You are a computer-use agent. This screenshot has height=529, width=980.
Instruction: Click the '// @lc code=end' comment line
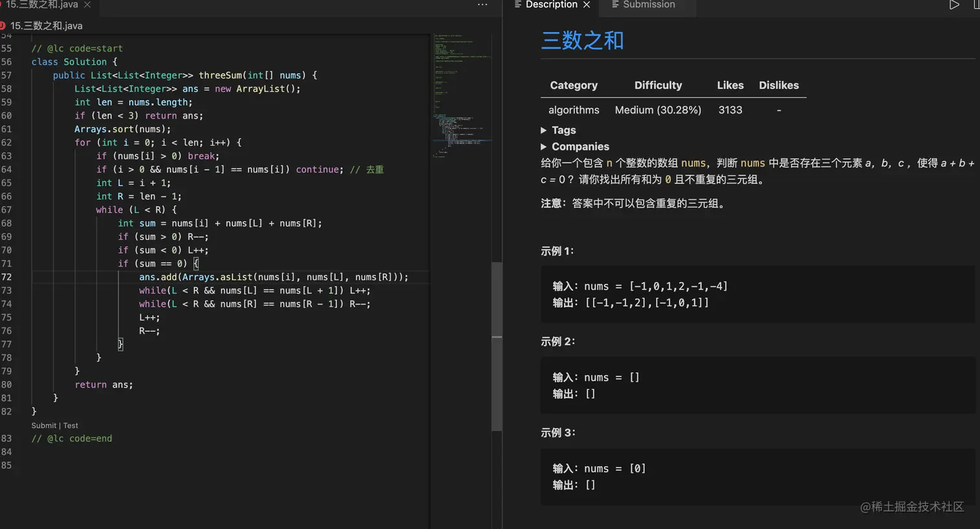[x=72, y=439]
